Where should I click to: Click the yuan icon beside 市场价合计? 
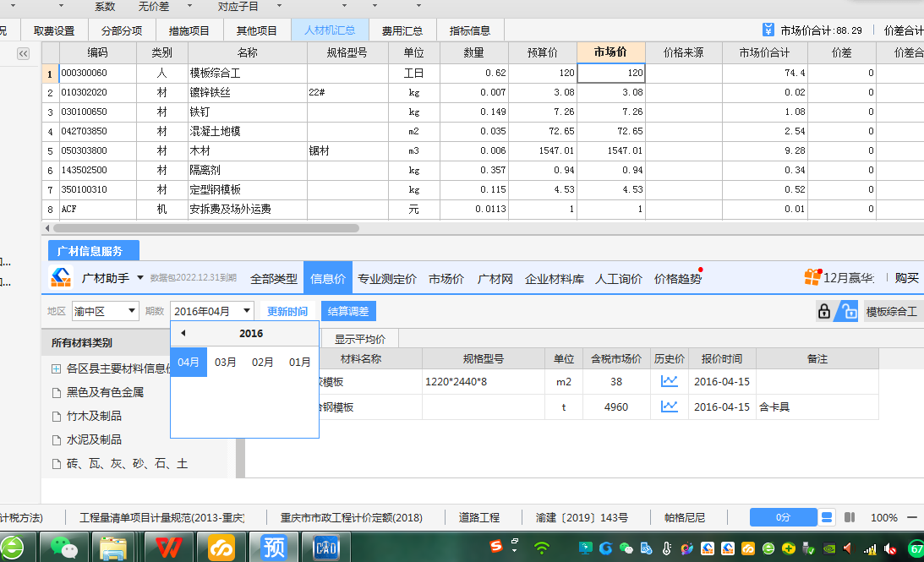click(768, 30)
